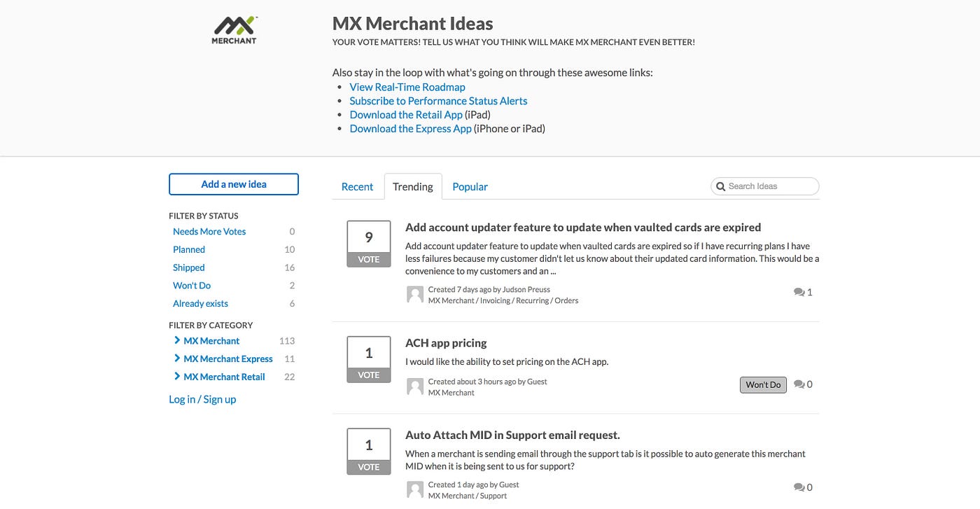Image resolution: width=980 pixels, height=509 pixels.
Task: Vote for the account updater feature idea
Action: [369, 244]
